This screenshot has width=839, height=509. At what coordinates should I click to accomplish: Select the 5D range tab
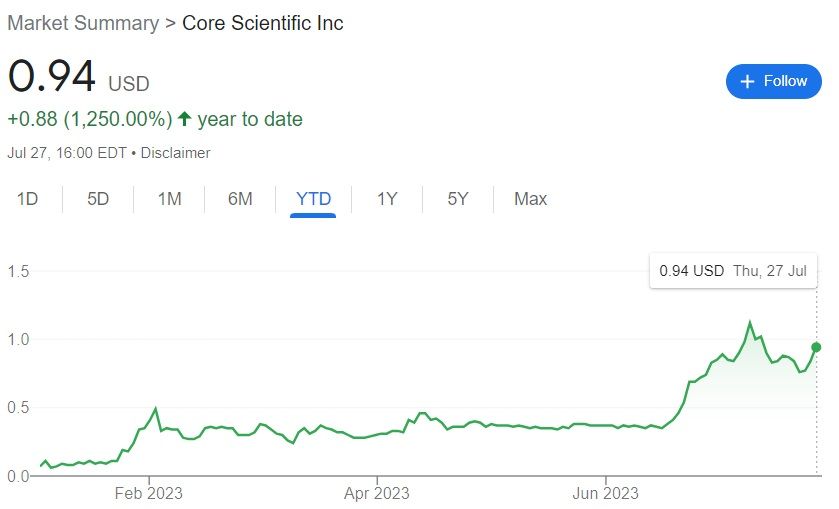coord(98,199)
